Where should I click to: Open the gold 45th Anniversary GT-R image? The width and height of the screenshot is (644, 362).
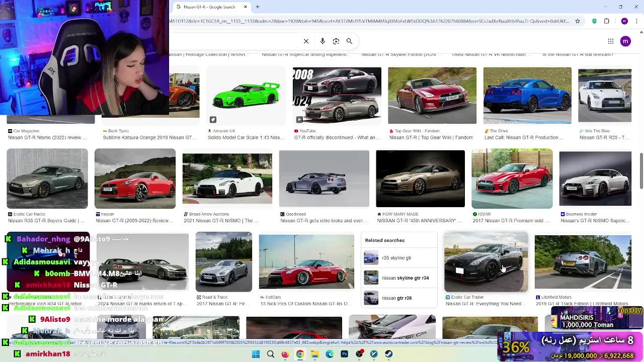point(421,178)
